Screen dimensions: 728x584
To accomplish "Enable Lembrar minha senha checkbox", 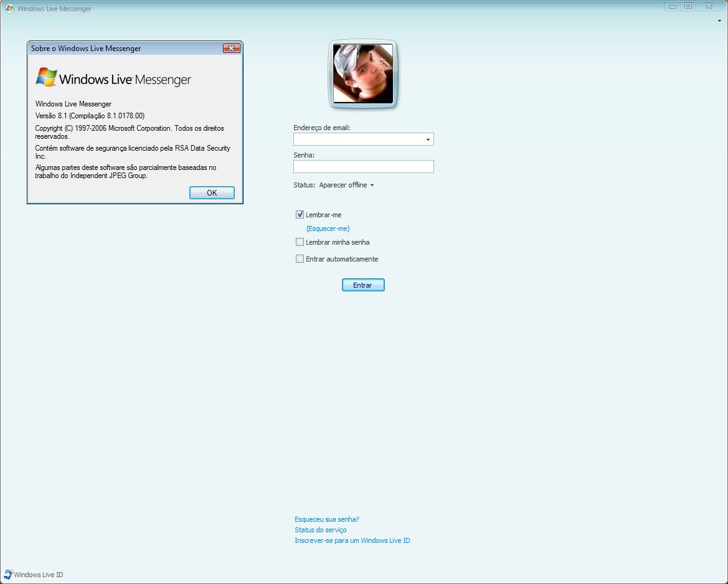I will pos(300,242).
